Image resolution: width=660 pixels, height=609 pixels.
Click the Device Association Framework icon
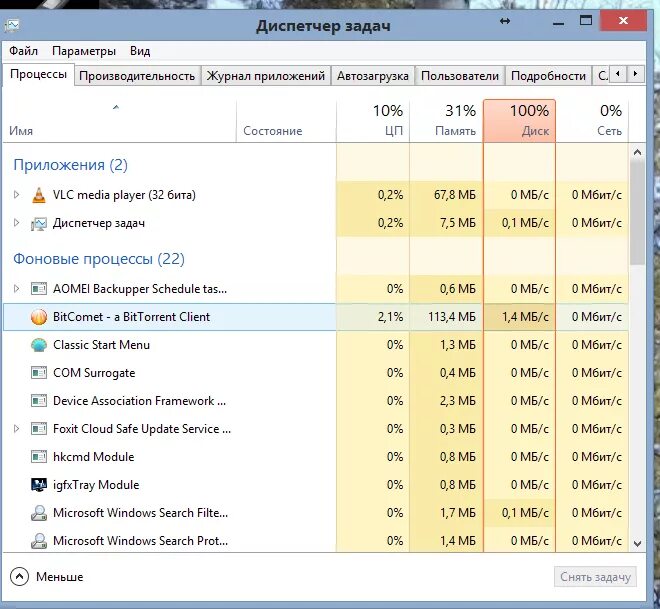click(x=39, y=401)
